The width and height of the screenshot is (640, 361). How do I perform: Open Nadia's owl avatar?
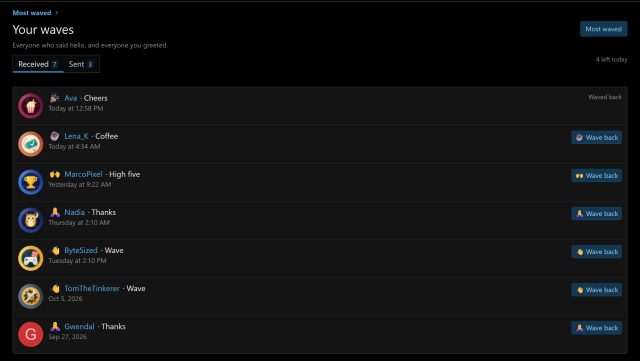[x=31, y=220]
